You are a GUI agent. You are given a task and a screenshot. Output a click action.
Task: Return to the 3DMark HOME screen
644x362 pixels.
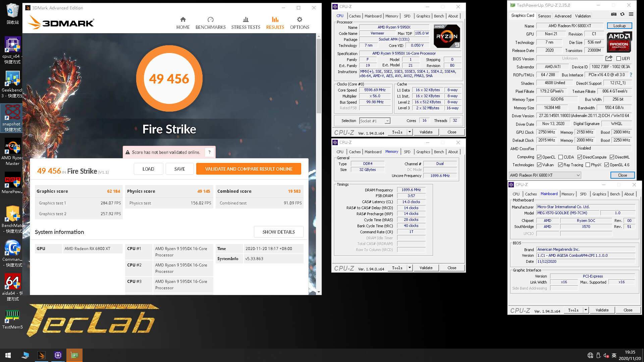tap(183, 22)
